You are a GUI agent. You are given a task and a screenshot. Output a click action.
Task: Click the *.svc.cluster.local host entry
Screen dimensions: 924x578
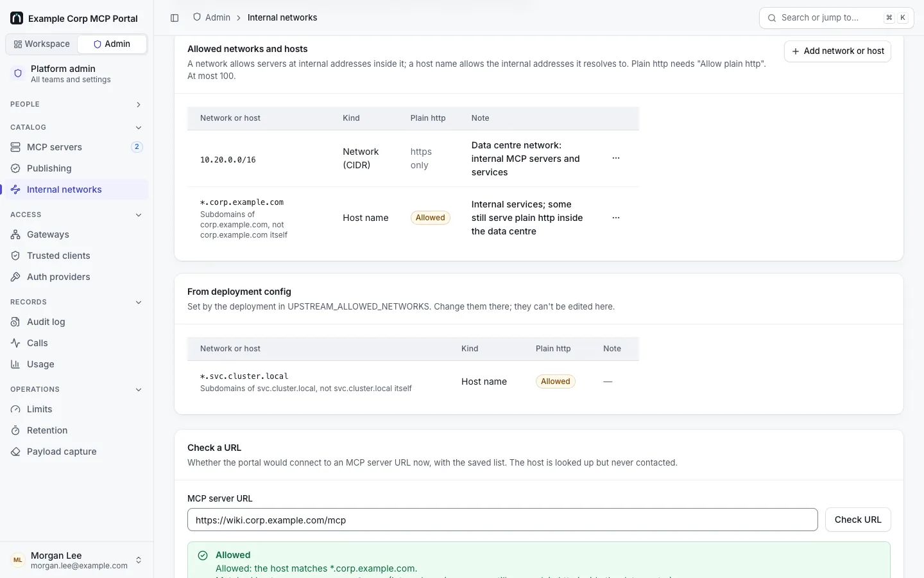(x=244, y=376)
